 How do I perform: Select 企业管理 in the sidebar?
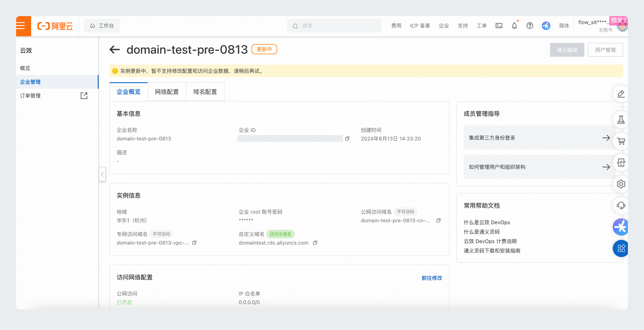pyautogui.click(x=57, y=82)
